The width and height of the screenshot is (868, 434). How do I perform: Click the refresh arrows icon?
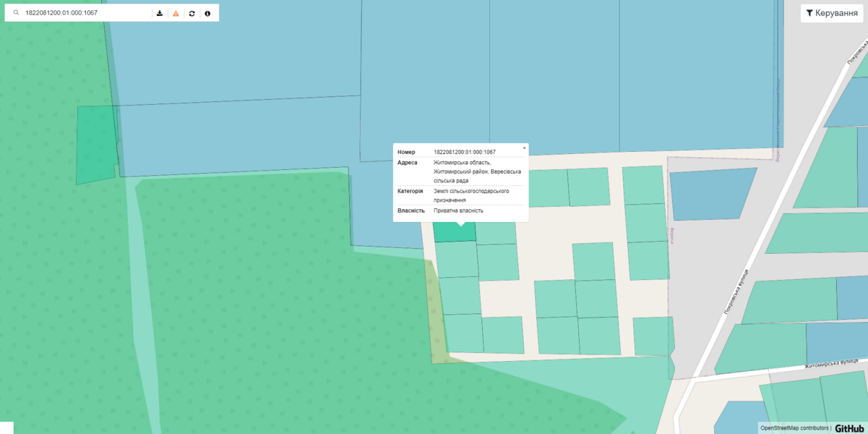tap(192, 13)
